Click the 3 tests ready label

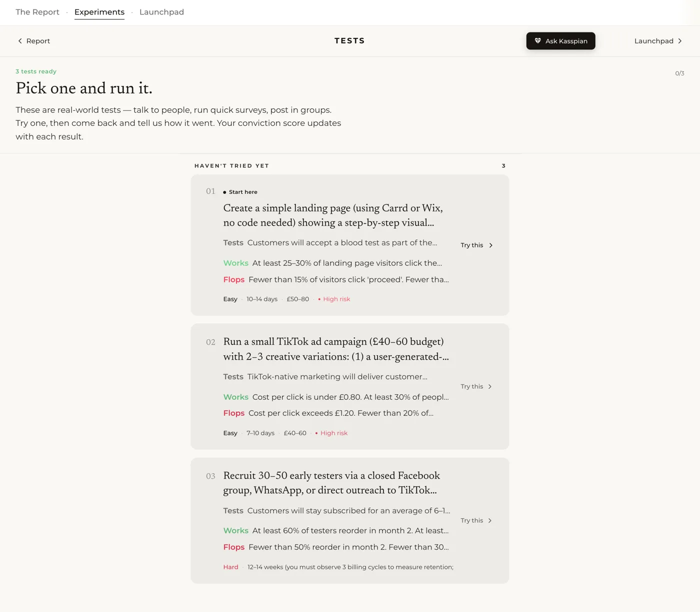coord(36,71)
